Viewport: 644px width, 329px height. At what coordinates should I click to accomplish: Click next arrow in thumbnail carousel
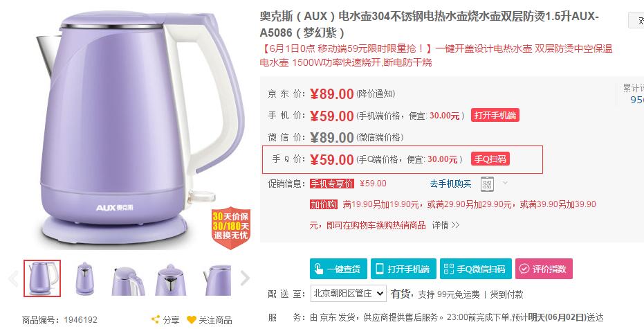click(x=245, y=278)
